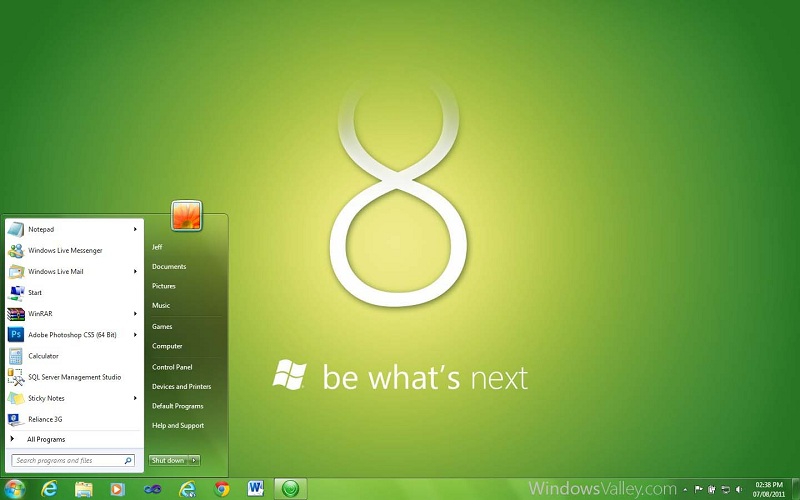Open Windows Live Mail

74,271
